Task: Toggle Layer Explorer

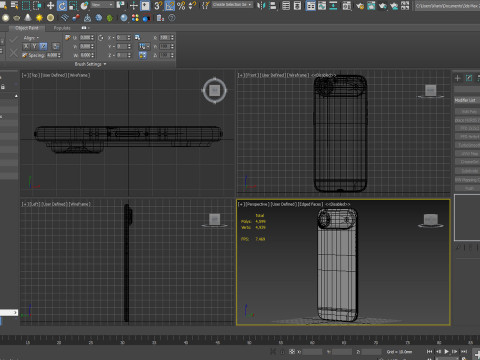Action: coord(297,5)
